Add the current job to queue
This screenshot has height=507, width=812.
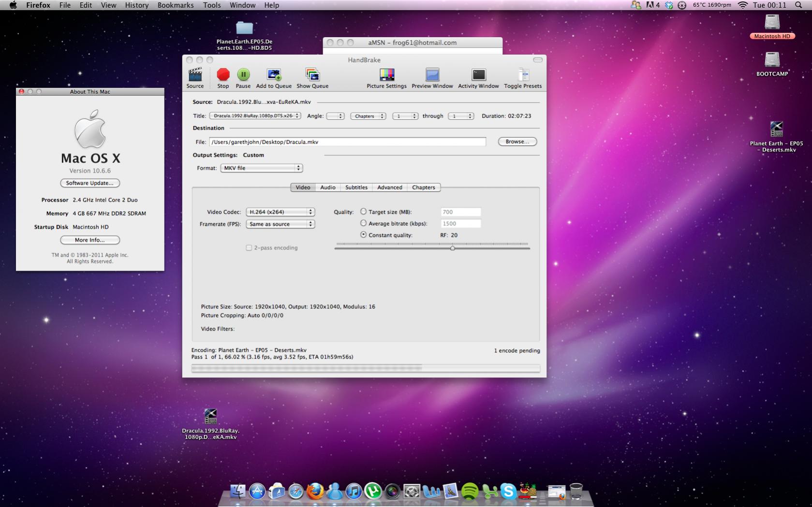tap(274, 78)
